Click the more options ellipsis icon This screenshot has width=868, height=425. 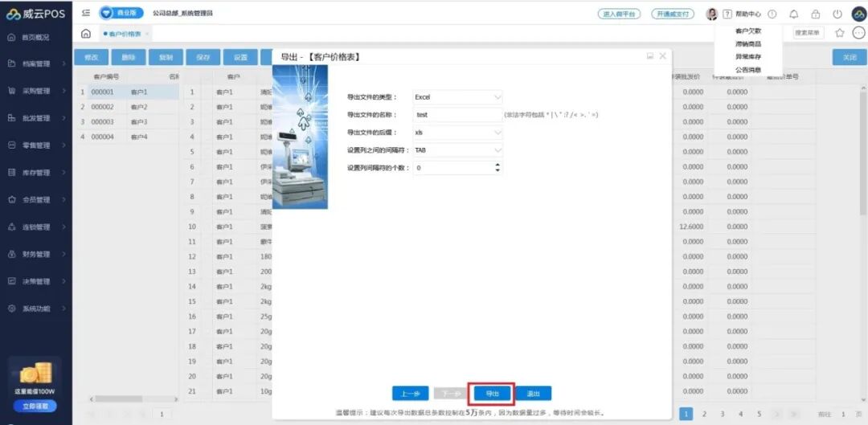coord(858,33)
